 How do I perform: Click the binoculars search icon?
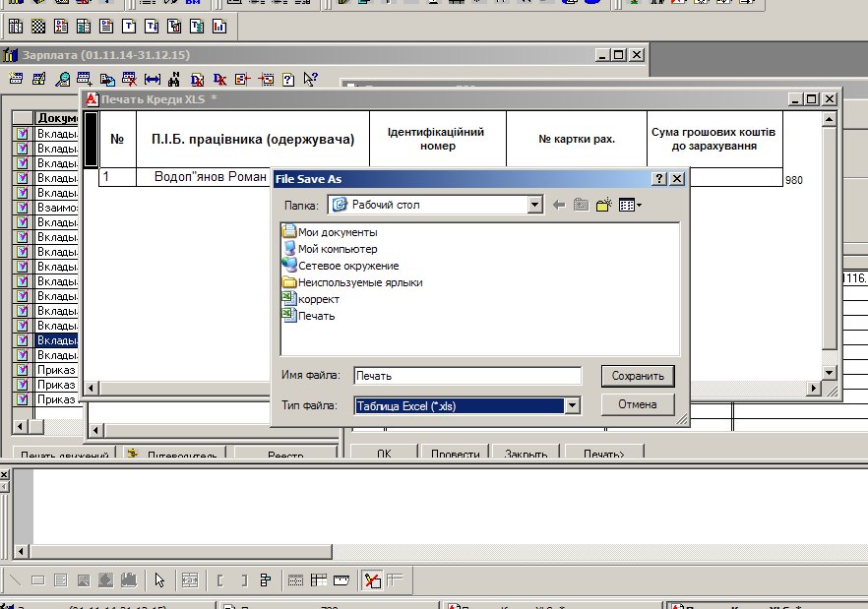[174, 80]
